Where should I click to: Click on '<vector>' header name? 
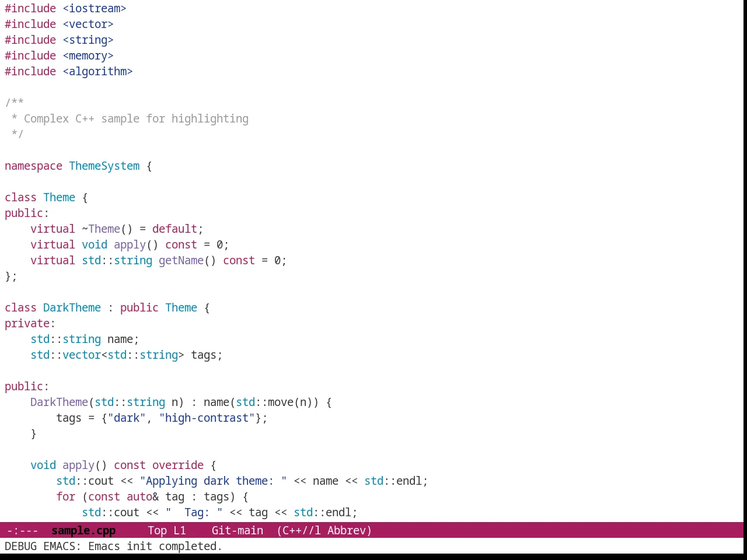coord(88,24)
